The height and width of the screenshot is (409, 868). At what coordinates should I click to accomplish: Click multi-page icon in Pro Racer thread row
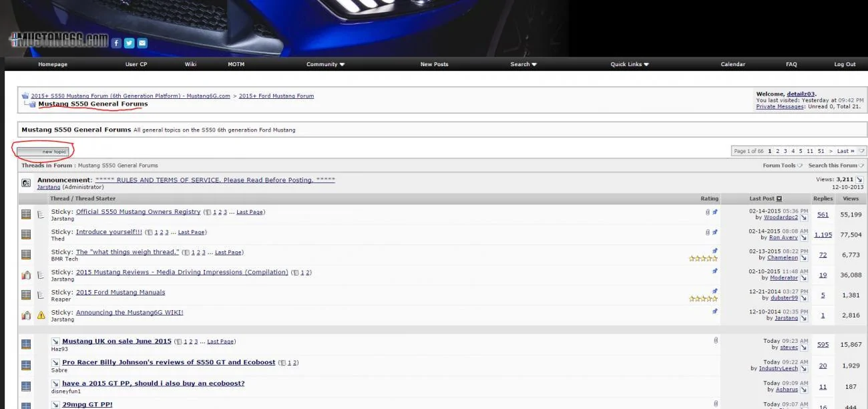tap(282, 363)
